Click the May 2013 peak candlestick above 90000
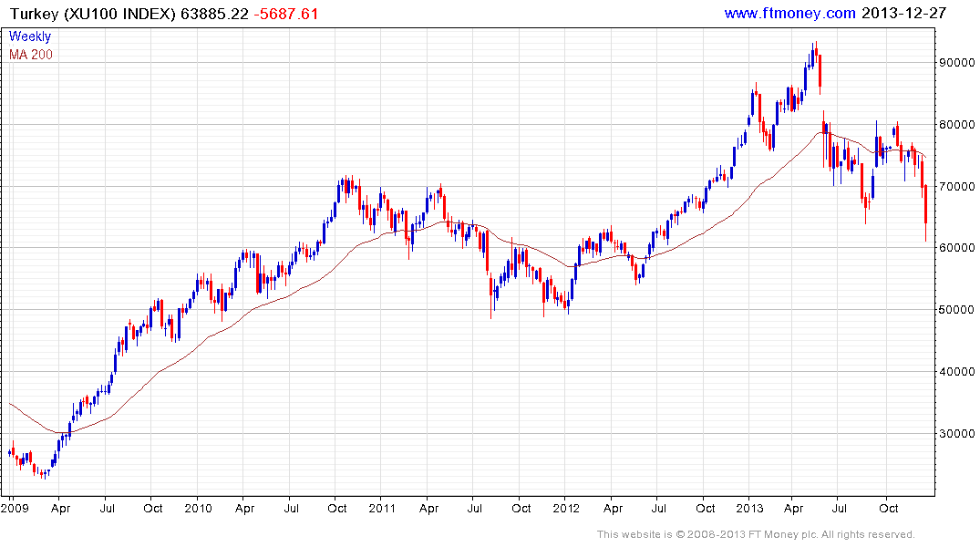Viewport: 980px width, 547px height. click(816, 53)
